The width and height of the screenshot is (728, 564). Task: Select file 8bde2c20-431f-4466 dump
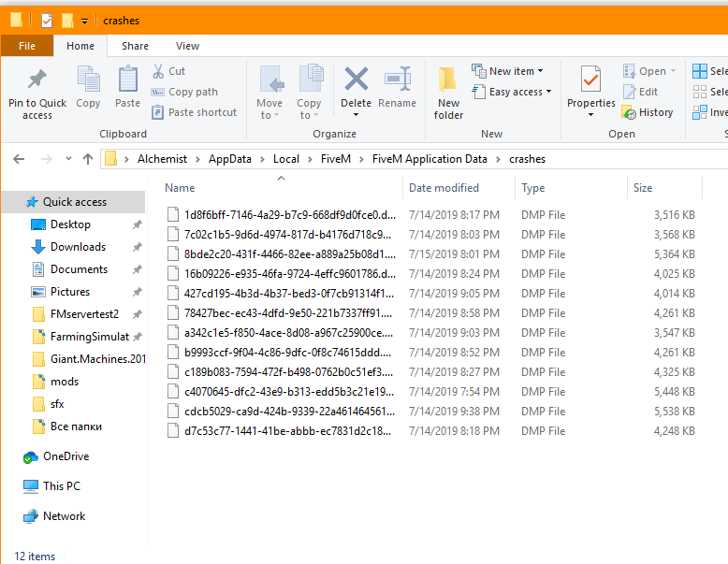click(289, 254)
